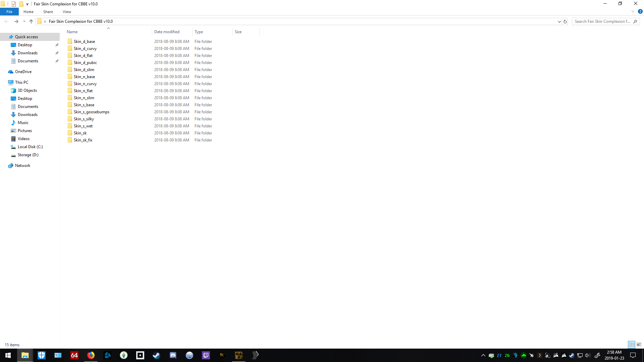
Task: Open Discord from the taskbar
Action: [173, 355]
